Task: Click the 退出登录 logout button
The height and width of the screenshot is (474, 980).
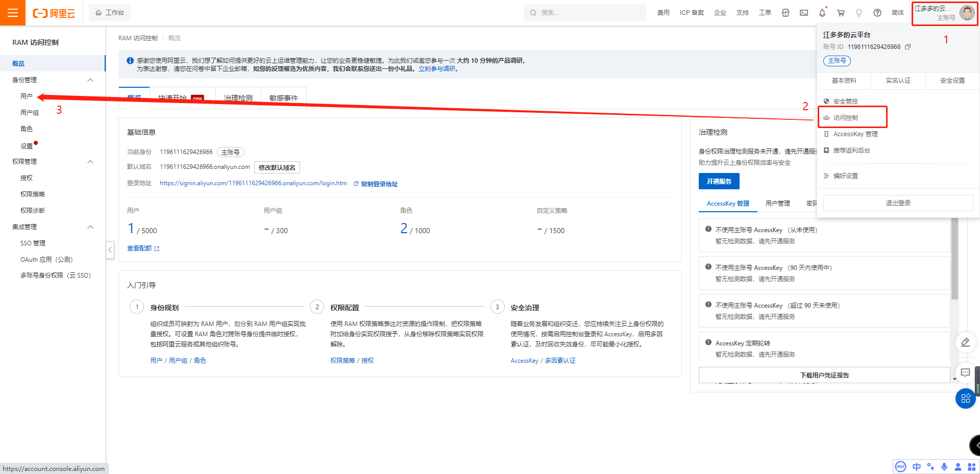Action: click(x=898, y=203)
